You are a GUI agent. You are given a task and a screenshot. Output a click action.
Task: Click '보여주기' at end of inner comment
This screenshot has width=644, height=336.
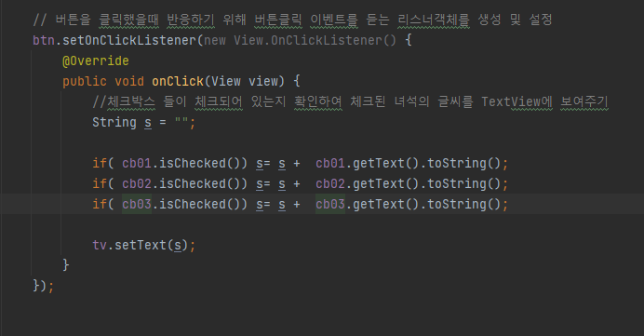584,101
